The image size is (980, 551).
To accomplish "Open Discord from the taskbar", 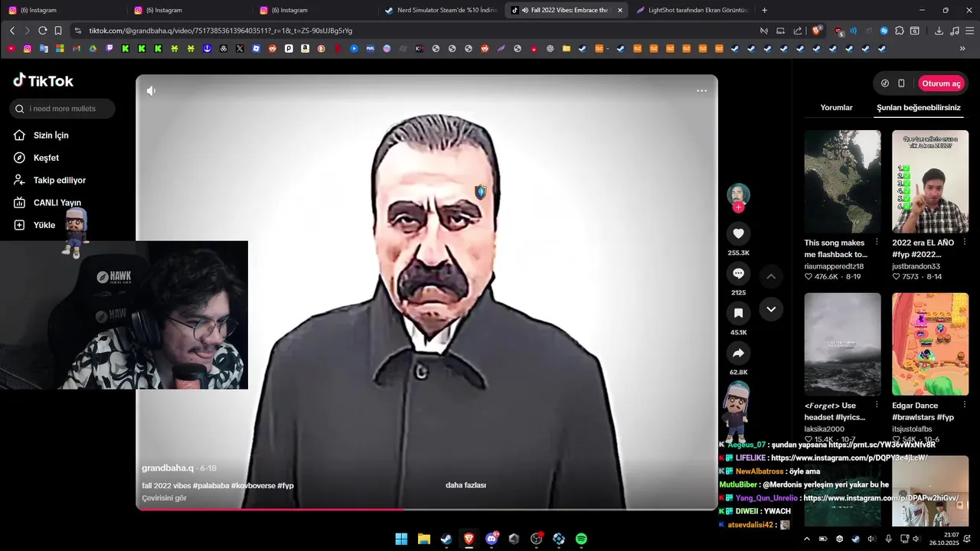I will click(492, 539).
